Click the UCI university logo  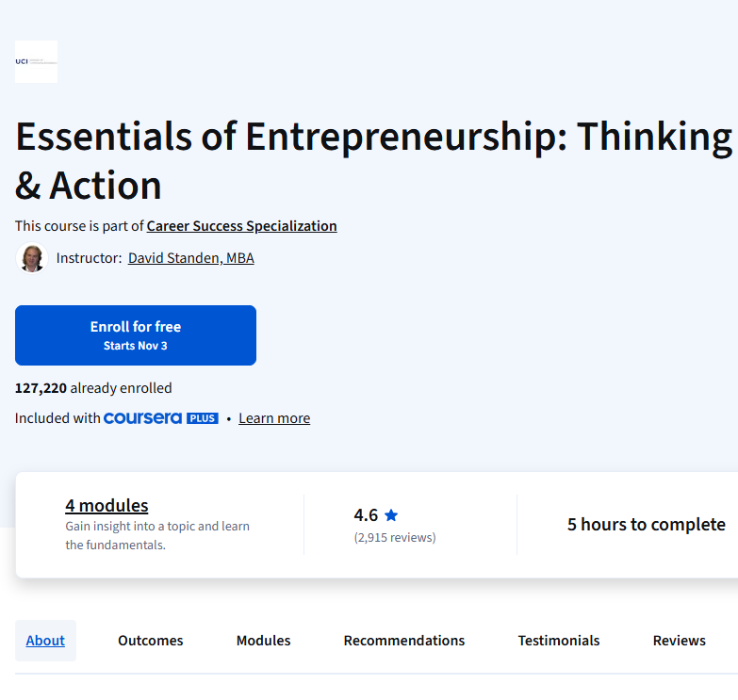click(36, 61)
